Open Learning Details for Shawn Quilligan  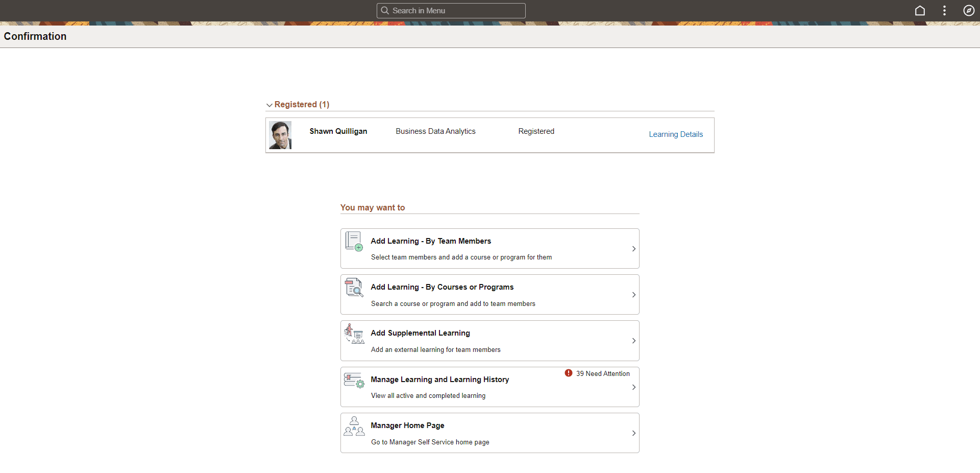[675, 134]
